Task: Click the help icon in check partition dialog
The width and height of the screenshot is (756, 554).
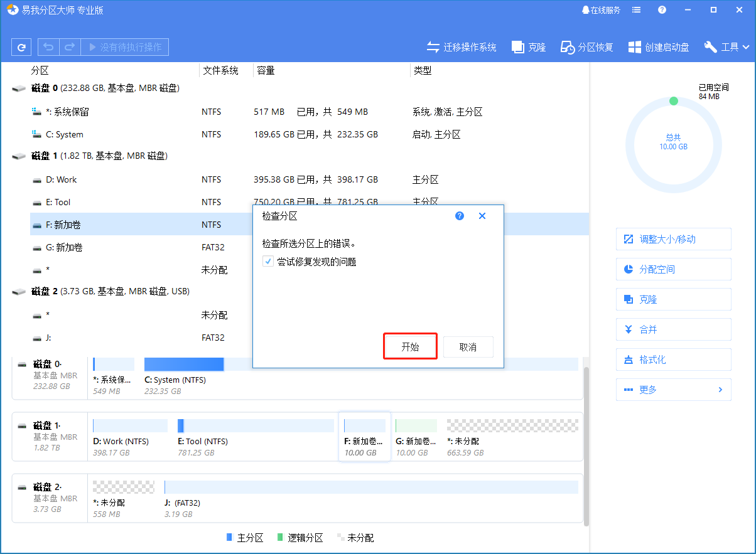Action: click(460, 216)
